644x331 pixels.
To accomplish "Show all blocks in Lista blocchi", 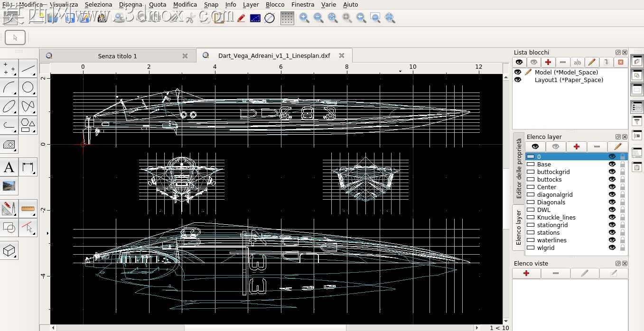I will pyautogui.click(x=519, y=62).
